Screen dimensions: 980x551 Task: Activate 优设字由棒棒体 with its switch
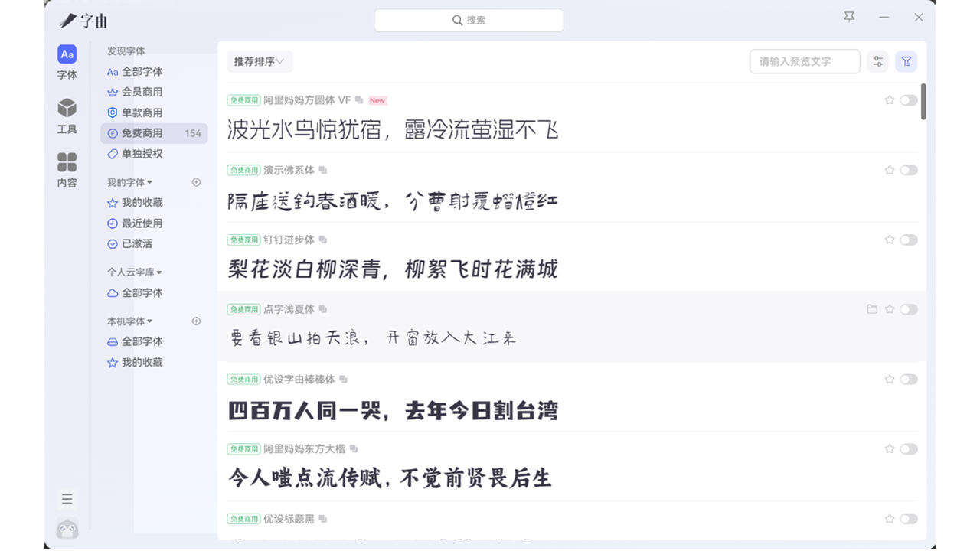coord(909,379)
